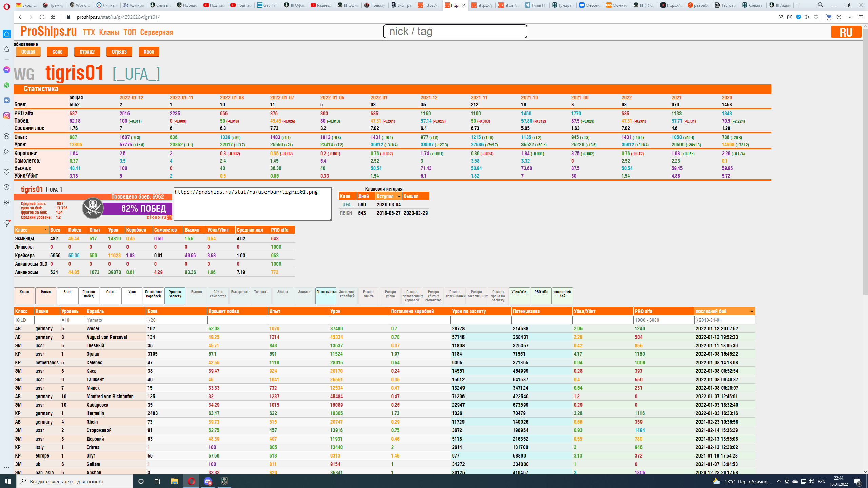
Task: Click the snapshot camera icon
Action: 790,17
